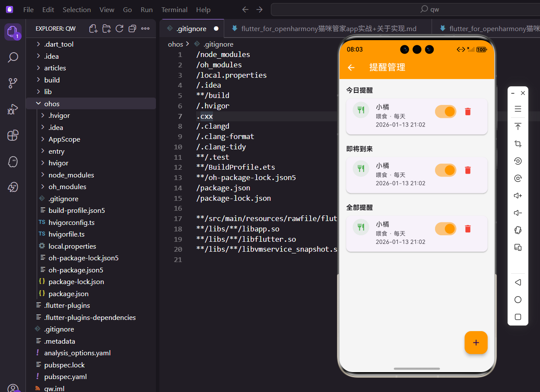The image size is (540, 392).
Task: Click the emulator recent apps square button
Action: click(518, 317)
